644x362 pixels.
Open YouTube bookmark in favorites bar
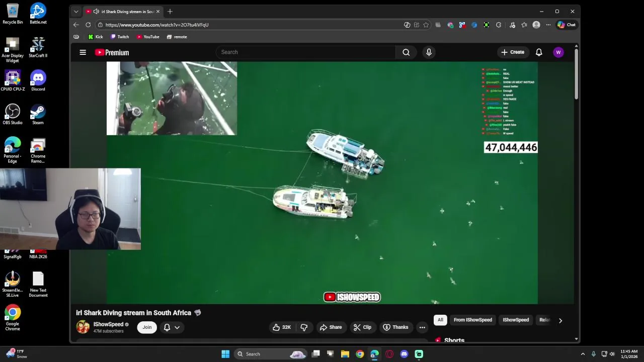(x=148, y=37)
